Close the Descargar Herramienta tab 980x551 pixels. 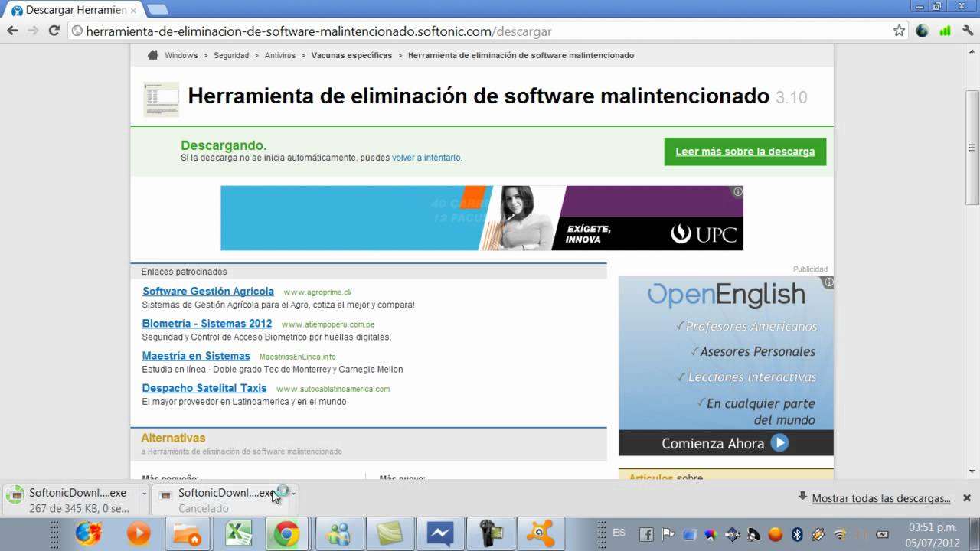tap(134, 11)
